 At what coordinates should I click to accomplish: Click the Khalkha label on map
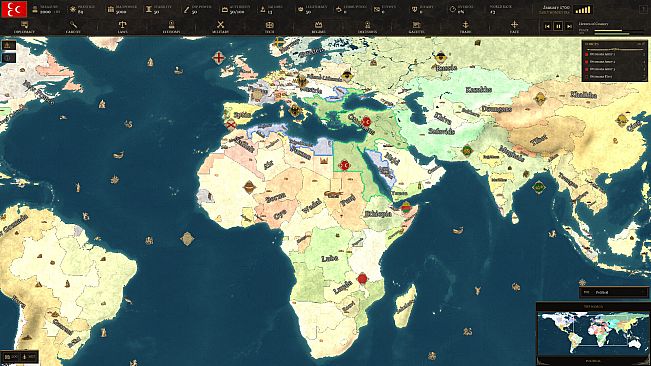click(x=584, y=95)
